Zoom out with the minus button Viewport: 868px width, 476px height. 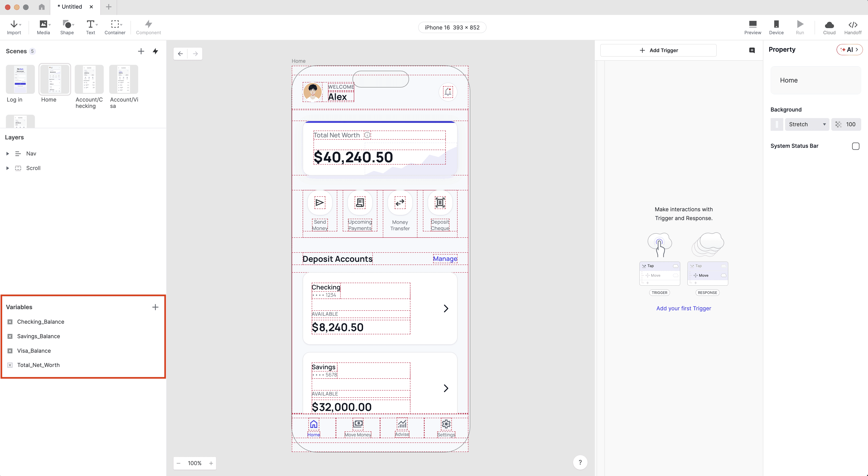[x=178, y=463]
